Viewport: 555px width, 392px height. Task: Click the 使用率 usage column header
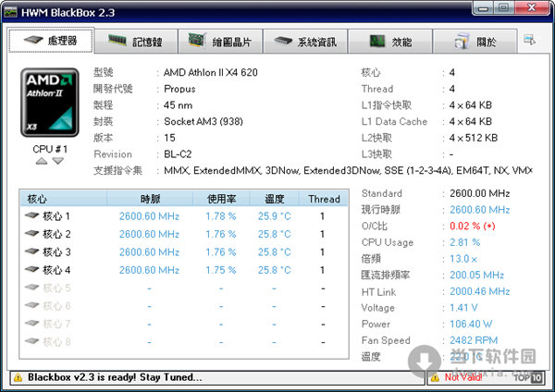pyautogui.click(x=221, y=199)
